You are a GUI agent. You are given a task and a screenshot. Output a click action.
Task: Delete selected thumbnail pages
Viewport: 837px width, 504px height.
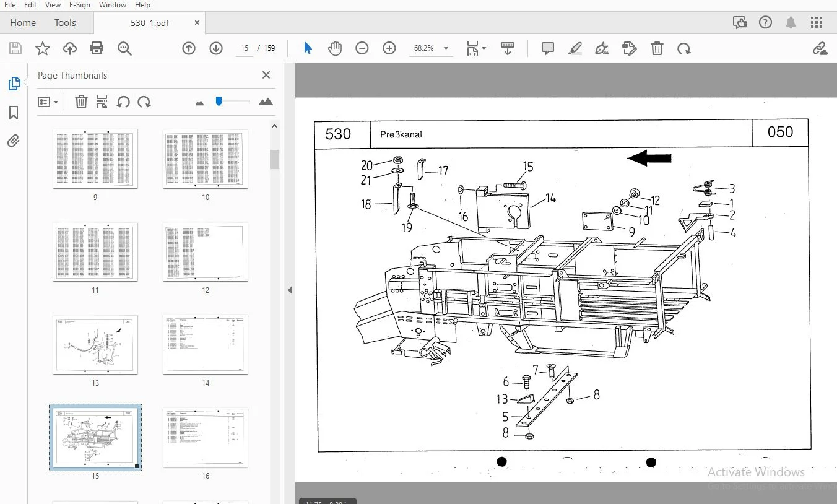point(81,102)
